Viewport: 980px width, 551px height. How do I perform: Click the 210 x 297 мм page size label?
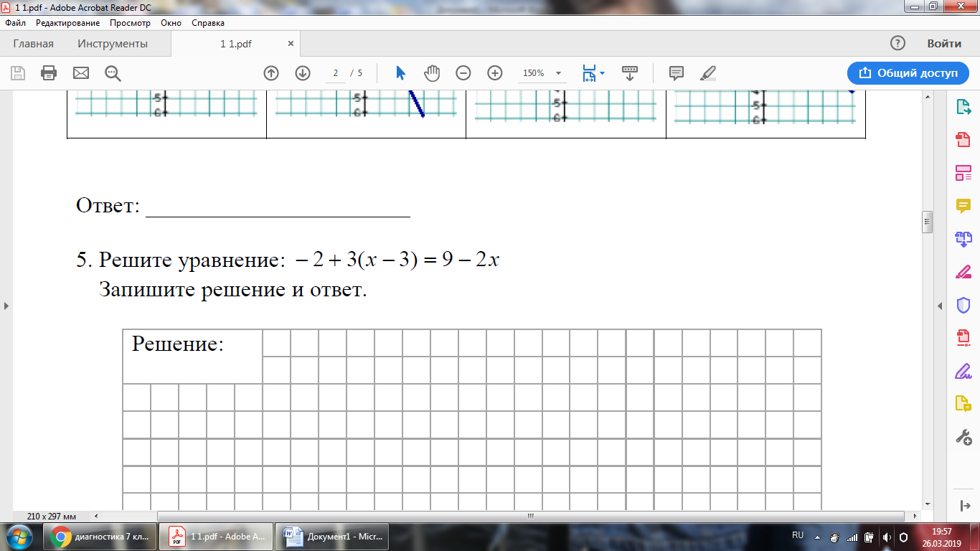[52, 516]
